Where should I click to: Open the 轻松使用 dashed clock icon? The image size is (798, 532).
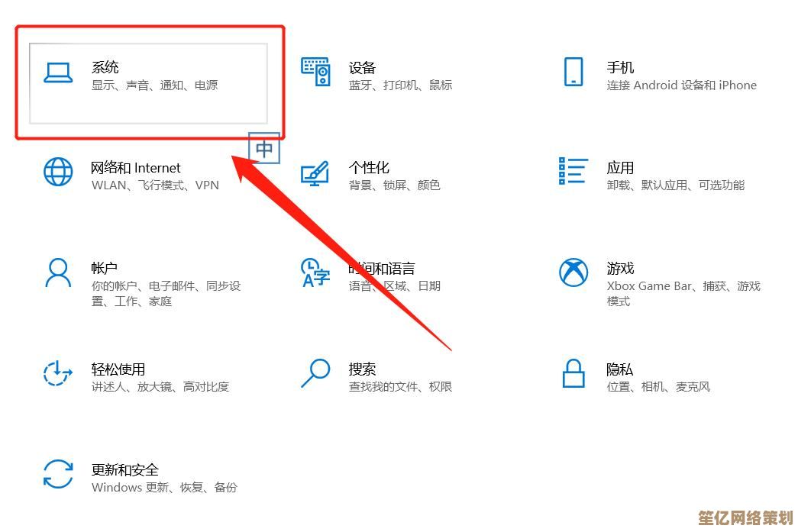[x=57, y=372]
